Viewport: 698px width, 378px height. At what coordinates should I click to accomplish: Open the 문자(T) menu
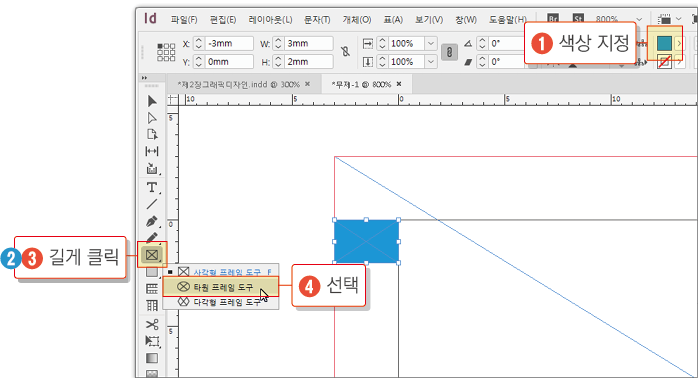pyautogui.click(x=317, y=20)
